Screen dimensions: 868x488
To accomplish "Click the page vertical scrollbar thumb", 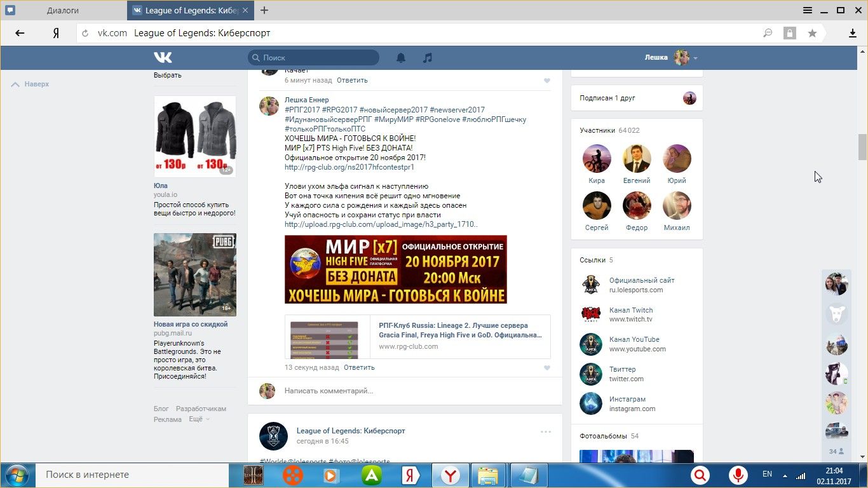I will (x=862, y=147).
